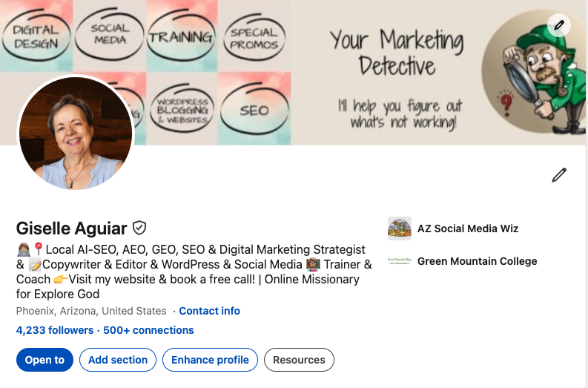Open AZ Social Media Wiz logo icon
The height and width of the screenshot is (388, 588).
pyautogui.click(x=400, y=228)
